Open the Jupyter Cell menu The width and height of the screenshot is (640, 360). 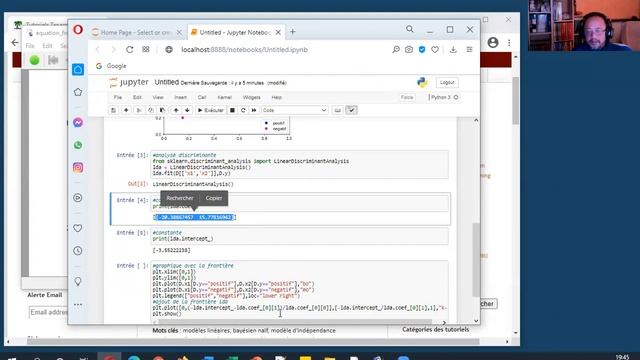click(x=202, y=98)
